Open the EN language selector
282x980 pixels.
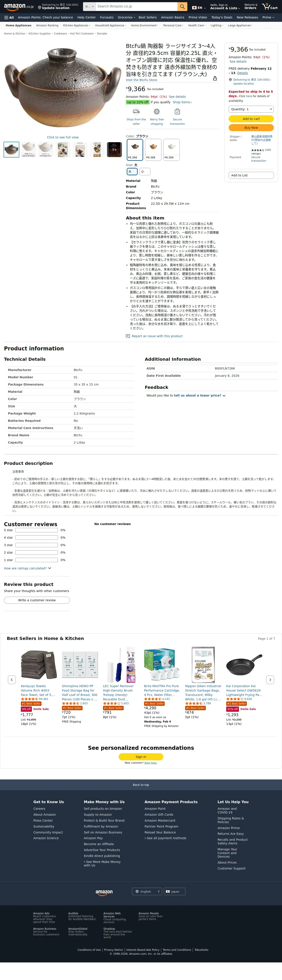(199, 8)
